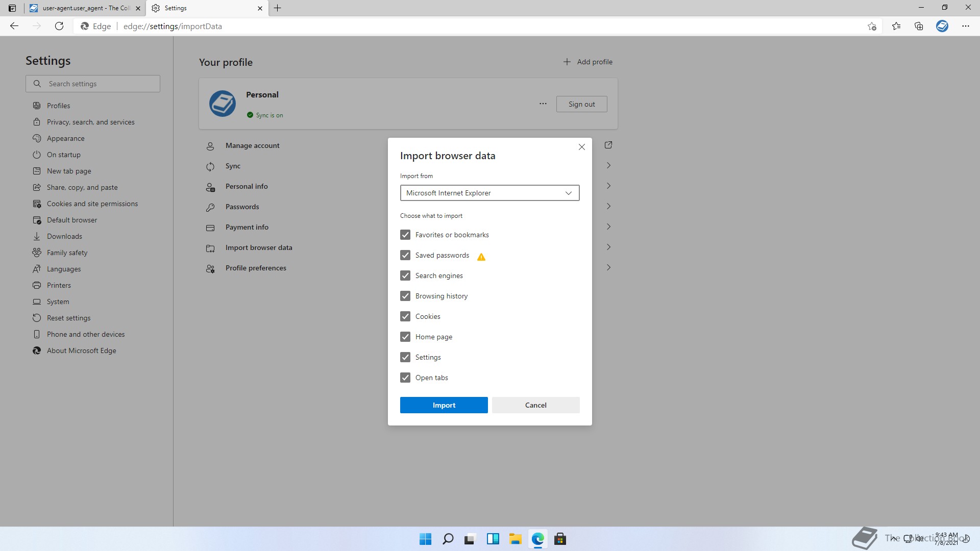Switch to user-agent browser tab

[85, 8]
